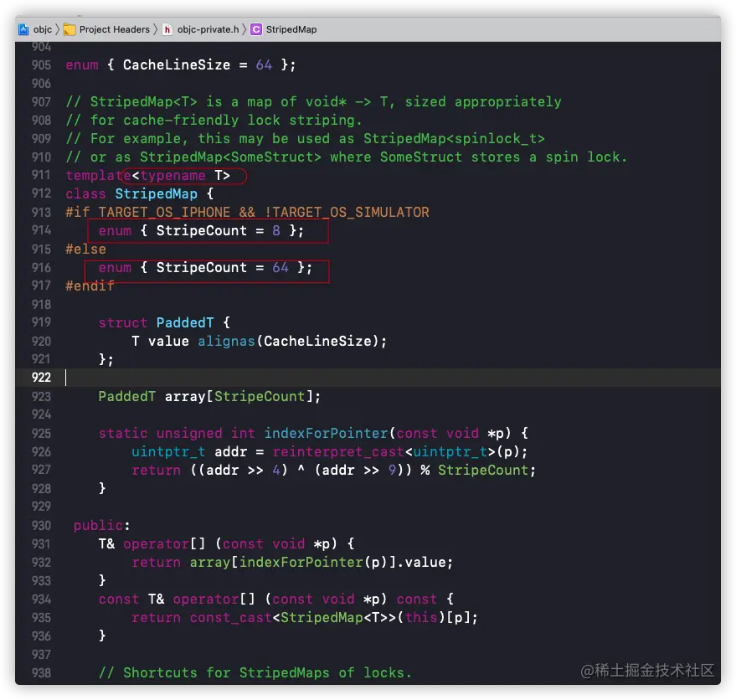This screenshot has width=736, height=700.
Task: Click 'public' keyword on line 930
Action: point(98,525)
